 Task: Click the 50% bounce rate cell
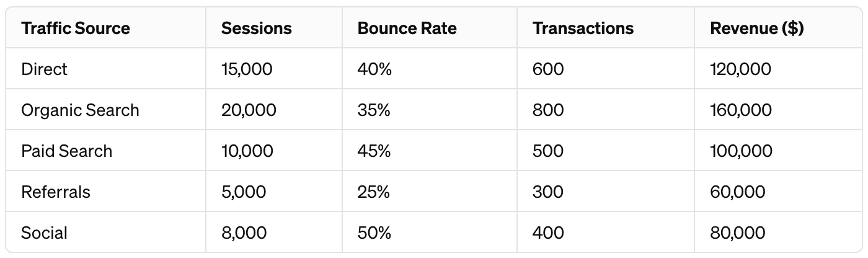pos(374,233)
